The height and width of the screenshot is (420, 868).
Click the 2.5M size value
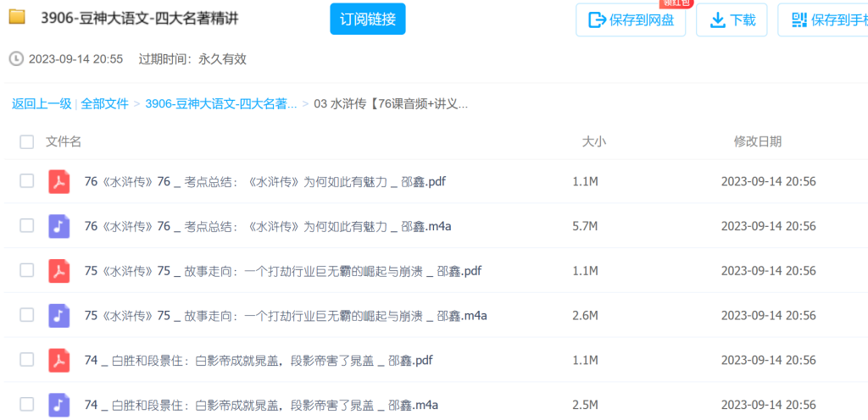tap(585, 405)
